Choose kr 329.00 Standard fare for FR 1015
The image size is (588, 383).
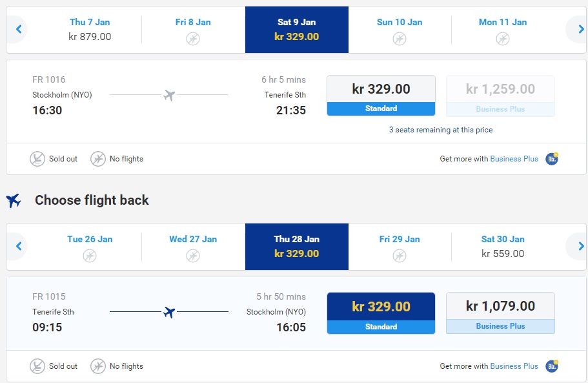pyautogui.click(x=381, y=313)
